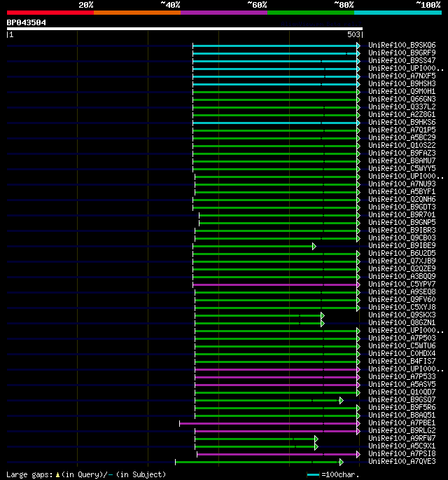Click the cyan ~100% identity legend bar

[x=398, y=13]
